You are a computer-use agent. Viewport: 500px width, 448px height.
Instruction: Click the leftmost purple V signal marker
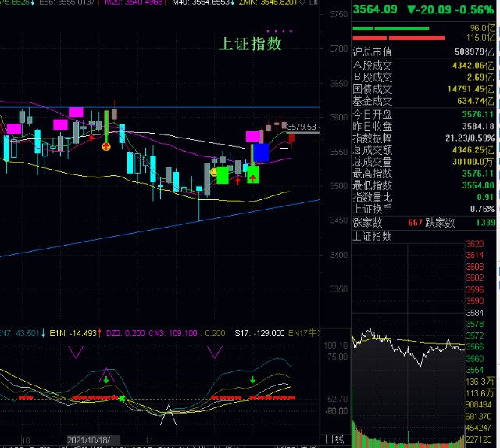[x=76, y=352]
